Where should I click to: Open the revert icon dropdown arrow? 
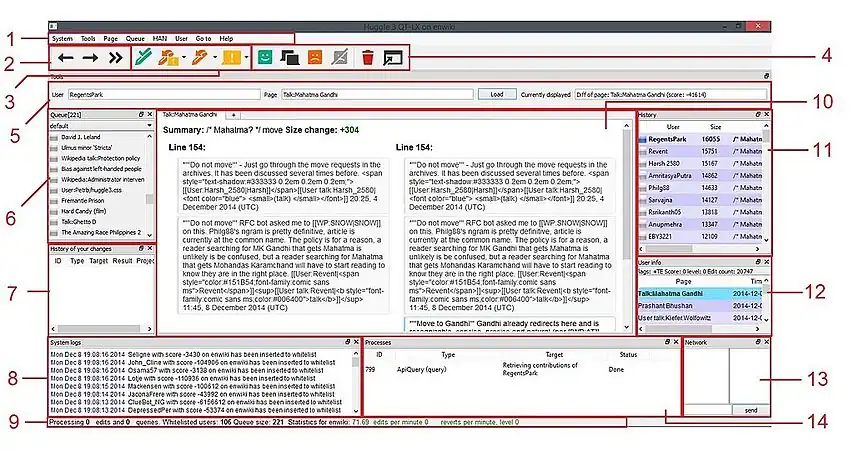pyautogui.click(x=215, y=57)
